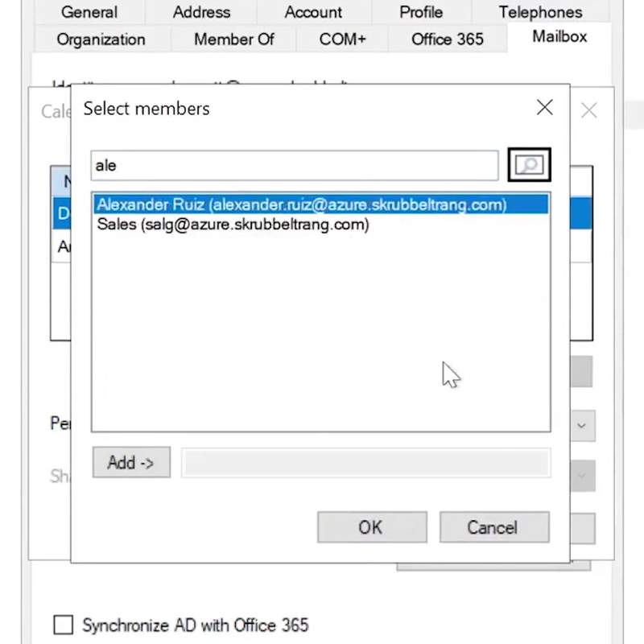Select the COM+ tab
This screenshot has width=644, height=644.
(x=342, y=39)
